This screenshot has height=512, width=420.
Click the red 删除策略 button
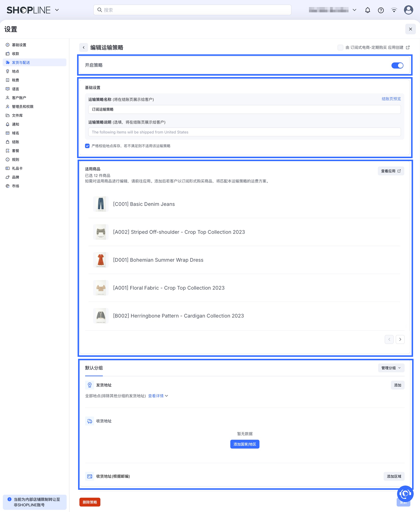tap(90, 502)
